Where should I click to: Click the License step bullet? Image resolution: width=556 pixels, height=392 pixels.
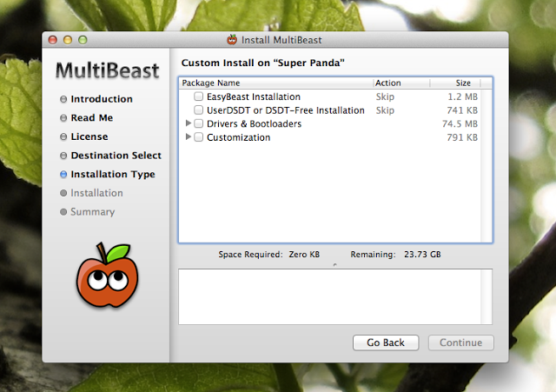click(63, 137)
